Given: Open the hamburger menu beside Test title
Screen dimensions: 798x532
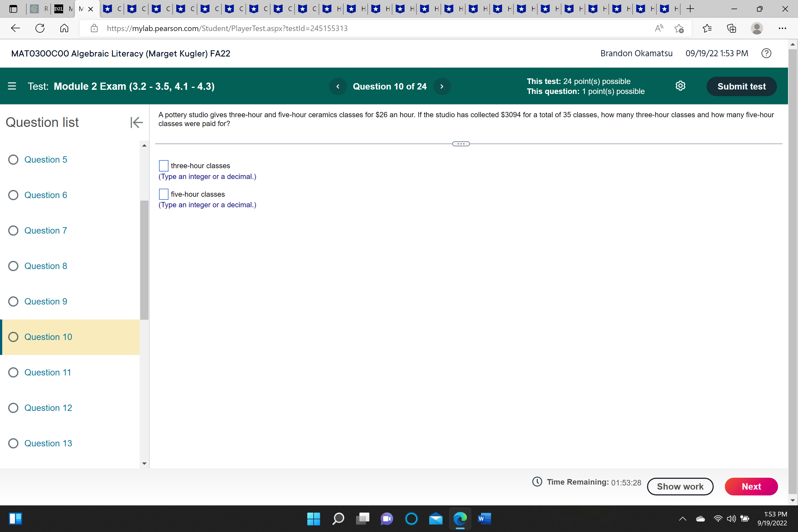Looking at the screenshot, I should [x=12, y=86].
